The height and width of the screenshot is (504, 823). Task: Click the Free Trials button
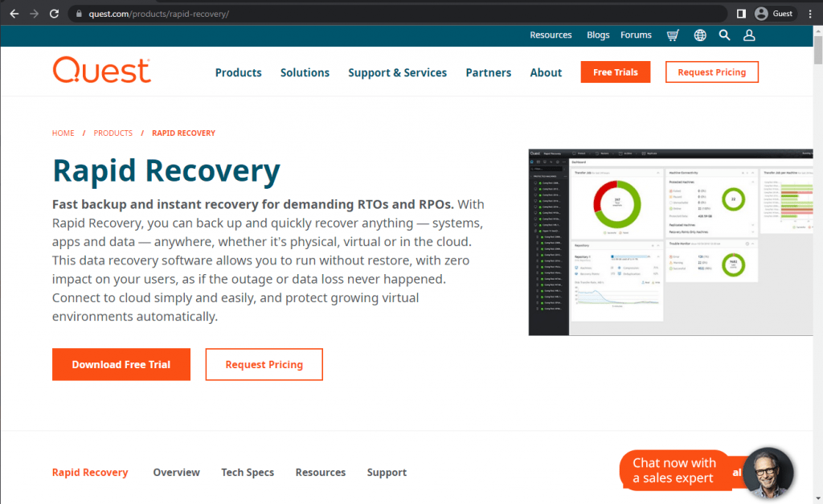(x=615, y=72)
